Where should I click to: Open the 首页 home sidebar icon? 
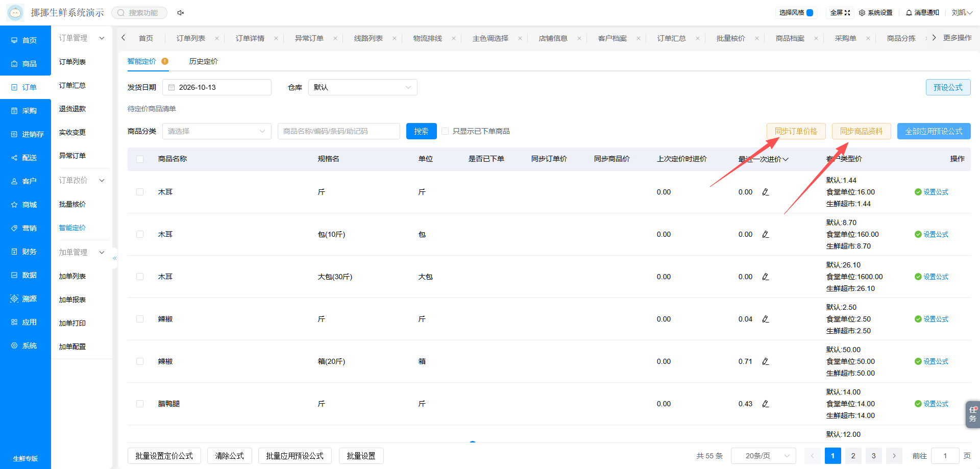click(14, 40)
